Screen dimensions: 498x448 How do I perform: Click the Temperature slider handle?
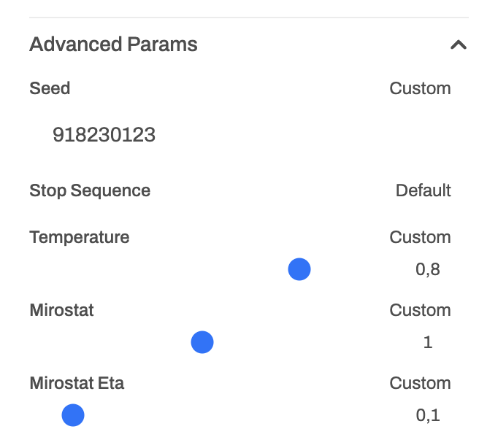click(x=299, y=270)
